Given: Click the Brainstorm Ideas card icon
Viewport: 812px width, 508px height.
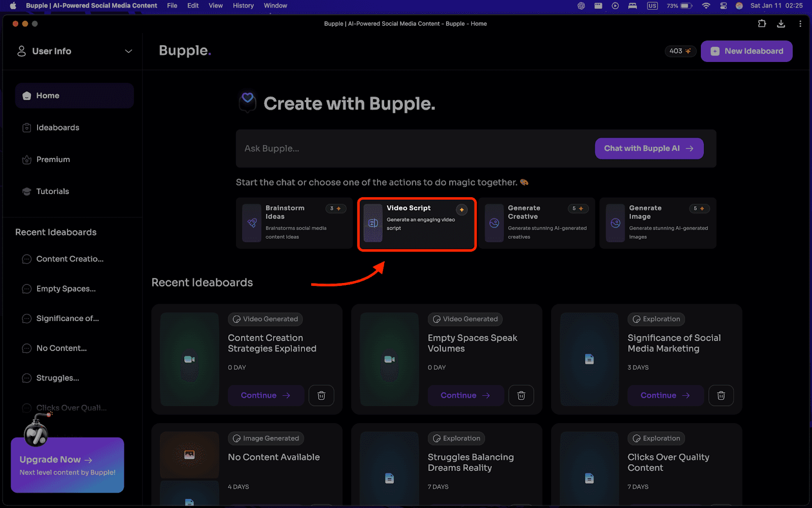Looking at the screenshot, I should (x=252, y=223).
